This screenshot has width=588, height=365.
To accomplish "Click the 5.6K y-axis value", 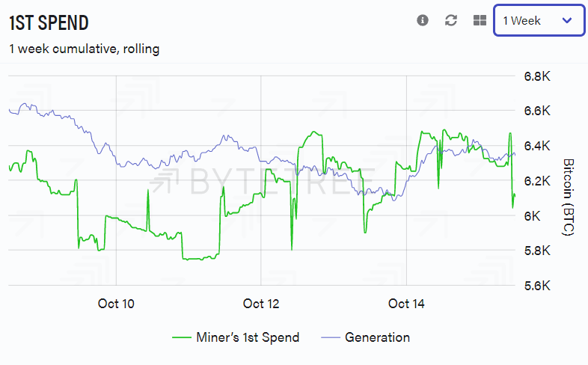I will 537,286.
